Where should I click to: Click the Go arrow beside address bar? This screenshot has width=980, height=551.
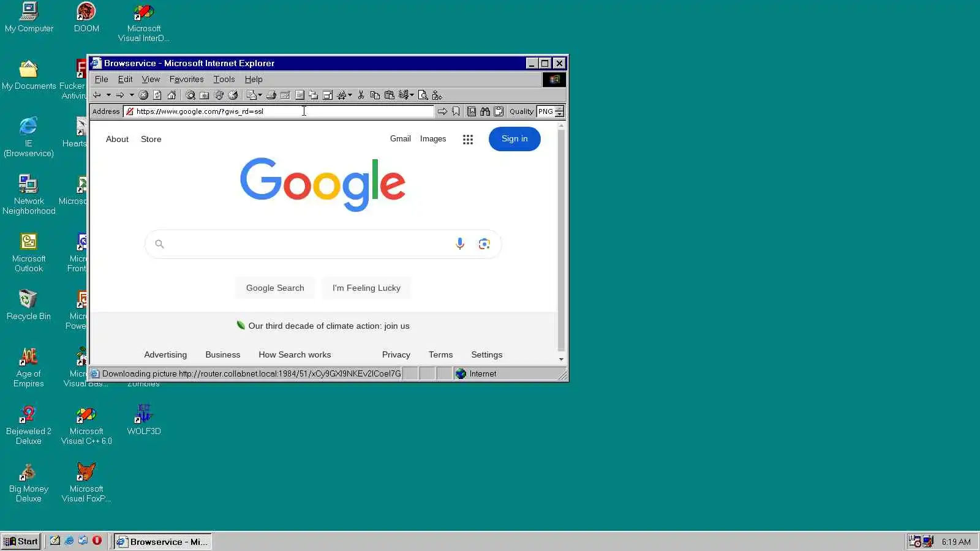442,111
